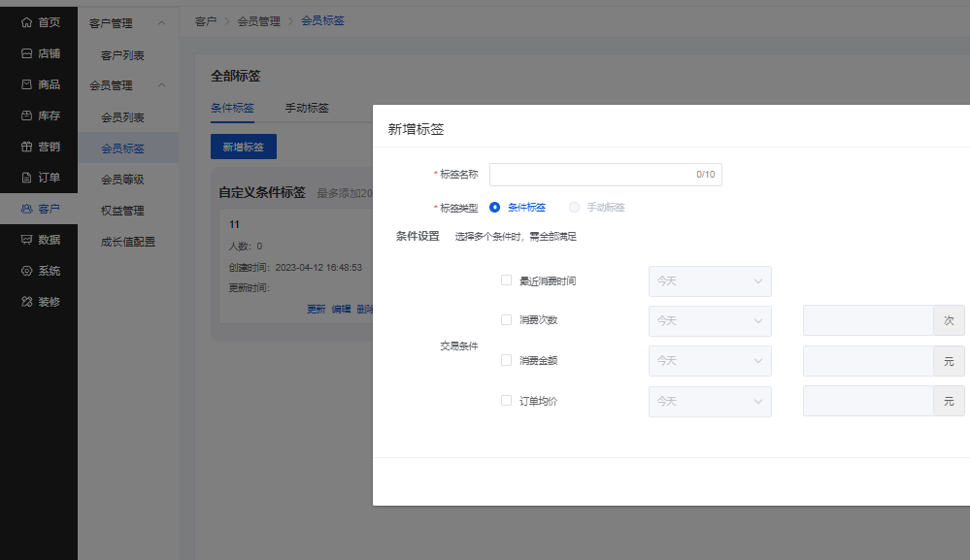Open 权益管理 in the sidebar
The image size is (970, 560).
click(122, 211)
